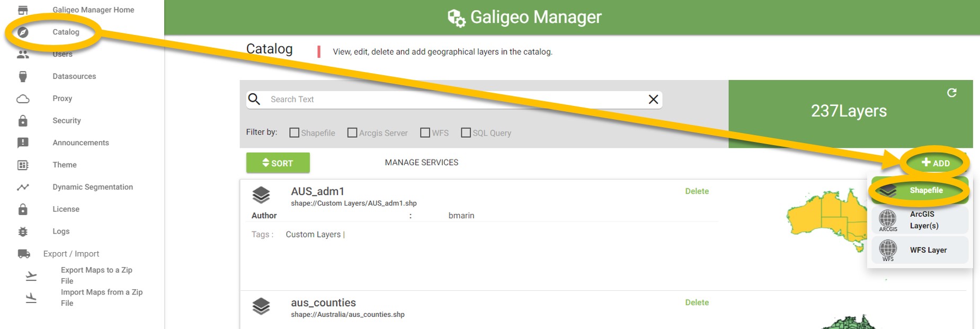
Task: Open the Theme section
Action: (x=65, y=165)
